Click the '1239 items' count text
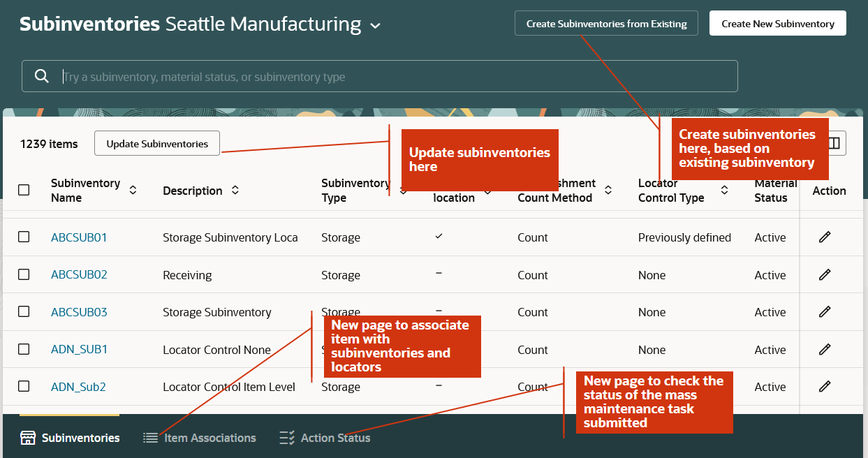This screenshot has width=868, height=458. click(x=49, y=144)
